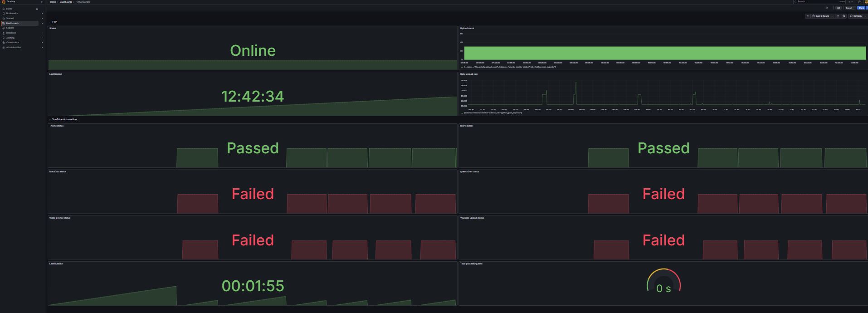The width and height of the screenshot is (868, 313).
Task: Click the Grafana logo in the sidebar
Action: pos(4,2)
